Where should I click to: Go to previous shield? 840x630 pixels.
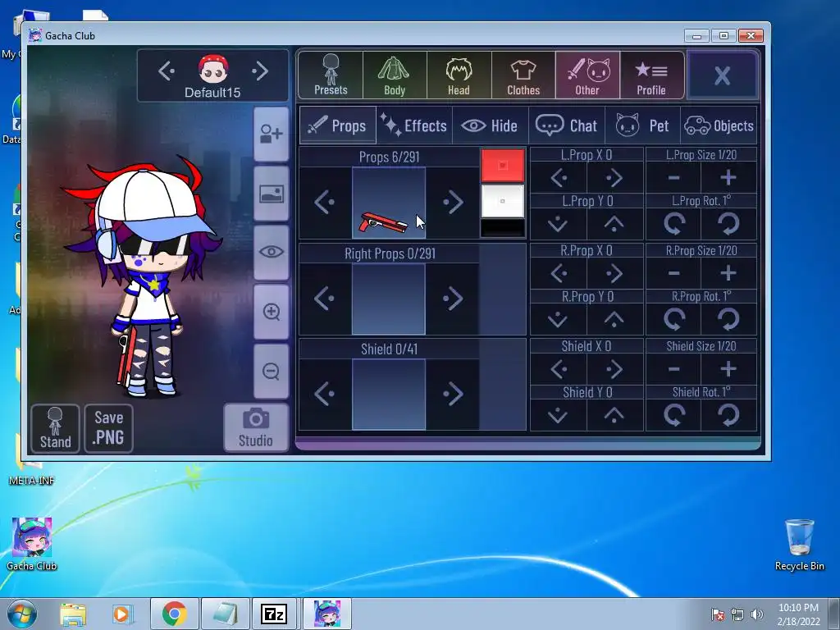325,394
